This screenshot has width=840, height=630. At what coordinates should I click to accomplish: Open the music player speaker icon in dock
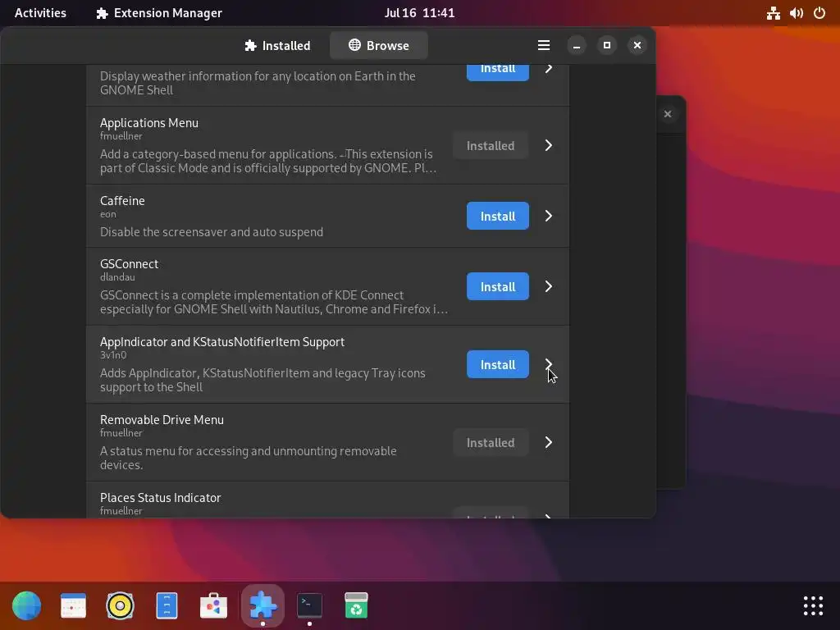[120, 606]
